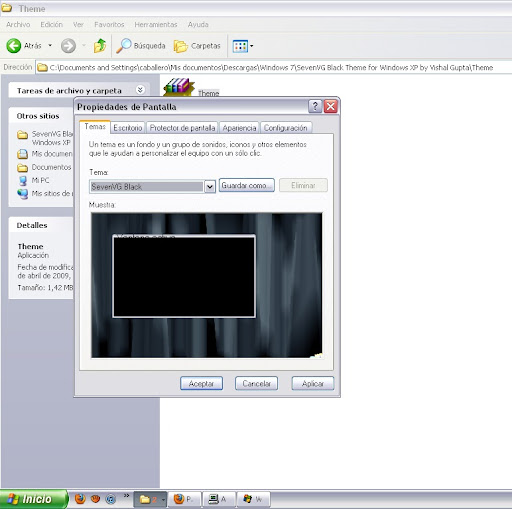Screen dimensions: 512x509
Task: Select the Temas tab
Action: (95, 127)
